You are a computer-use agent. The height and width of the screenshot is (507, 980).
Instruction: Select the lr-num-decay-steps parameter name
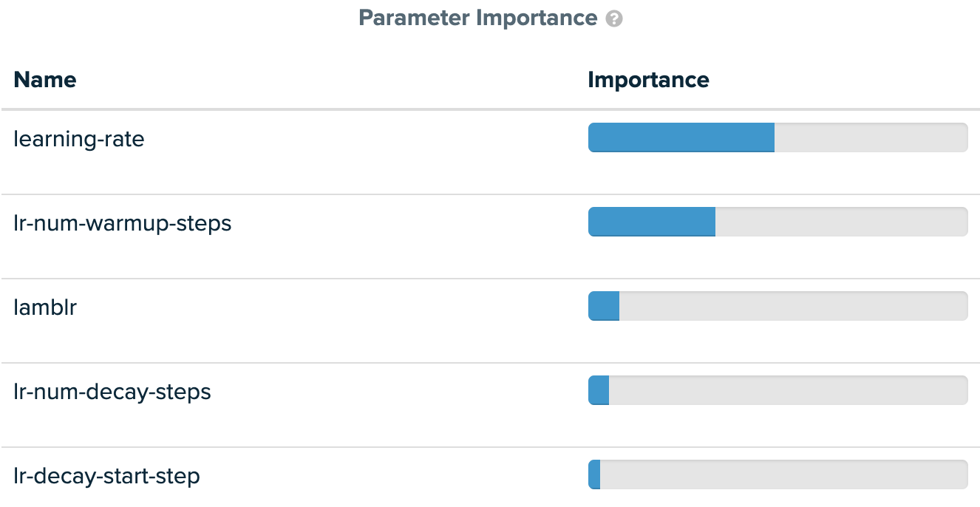112,391
